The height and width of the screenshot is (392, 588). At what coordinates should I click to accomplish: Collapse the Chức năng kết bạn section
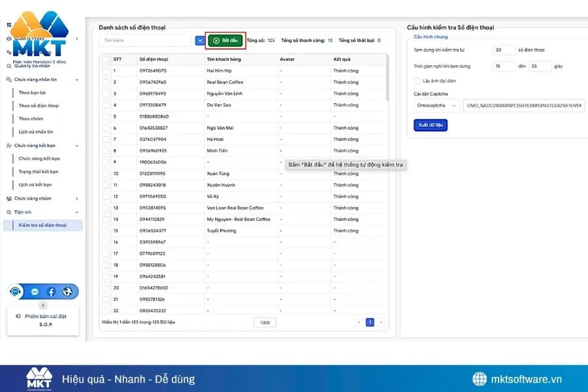click(x=77, y=146)
